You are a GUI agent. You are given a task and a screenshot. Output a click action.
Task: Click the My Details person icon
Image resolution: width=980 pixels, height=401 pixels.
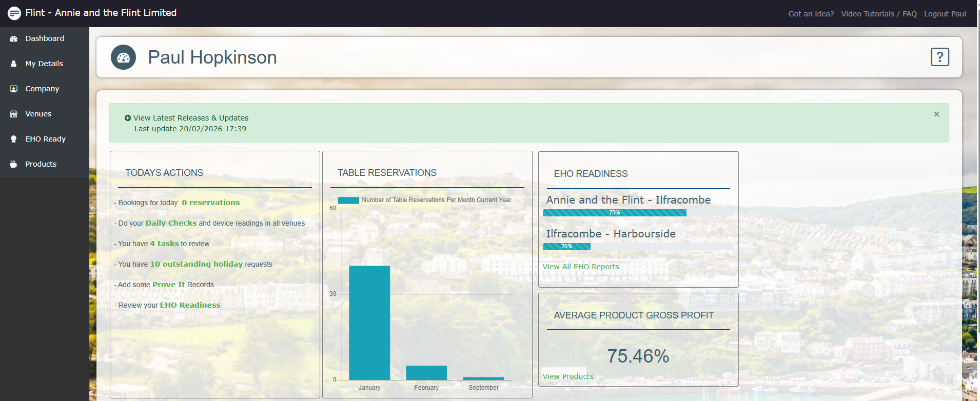14,64
